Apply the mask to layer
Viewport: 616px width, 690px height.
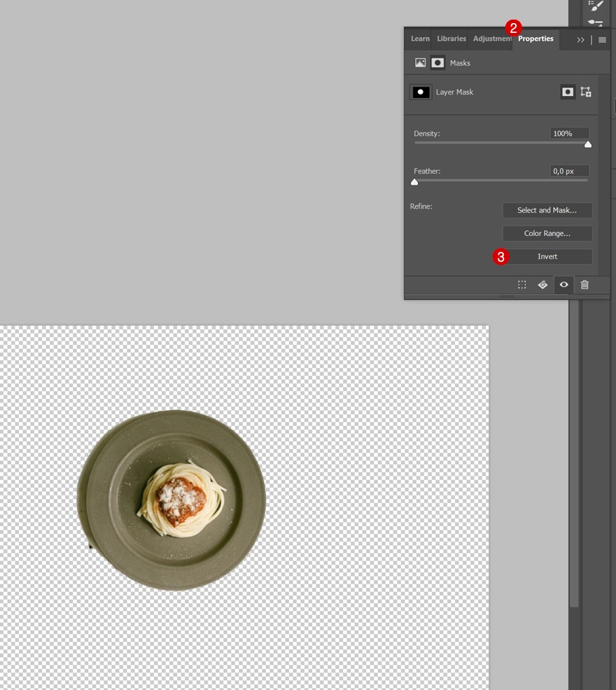[542, 285]
